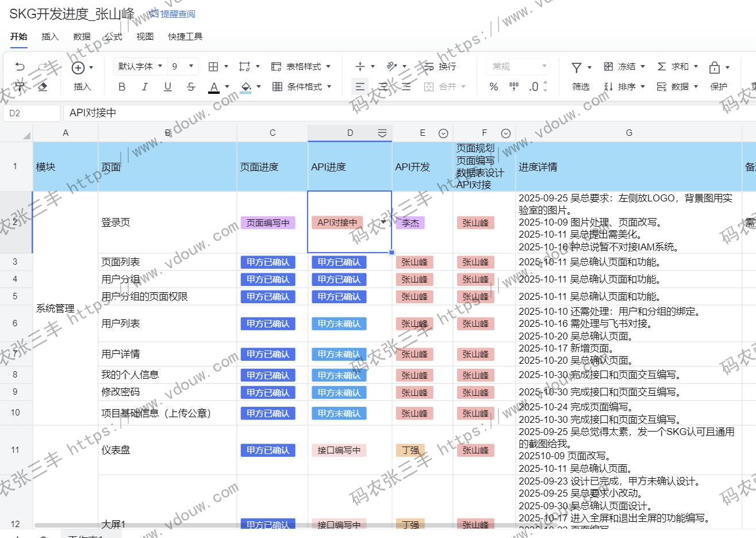The image size is (756, 538).
Task: Apply strikethrough formatting
Action: coord(191,87)
